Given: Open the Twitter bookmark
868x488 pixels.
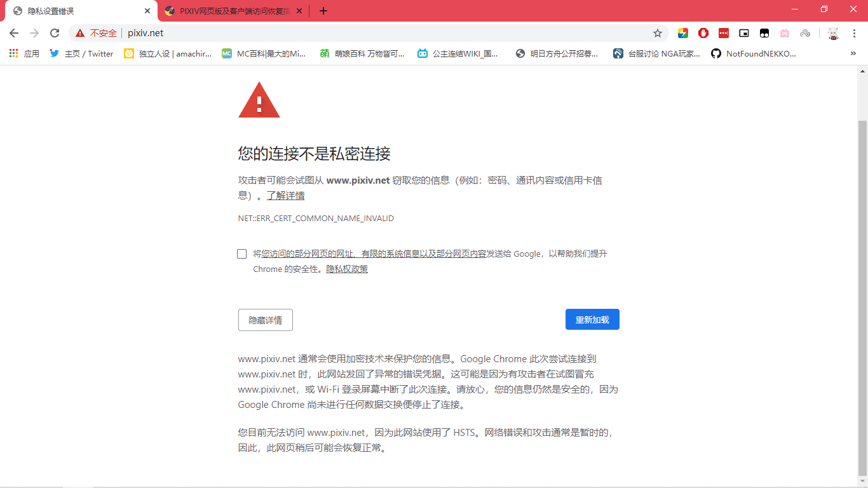Looking at the screenshot, I should pyautogui.click(x=82, y=54).
